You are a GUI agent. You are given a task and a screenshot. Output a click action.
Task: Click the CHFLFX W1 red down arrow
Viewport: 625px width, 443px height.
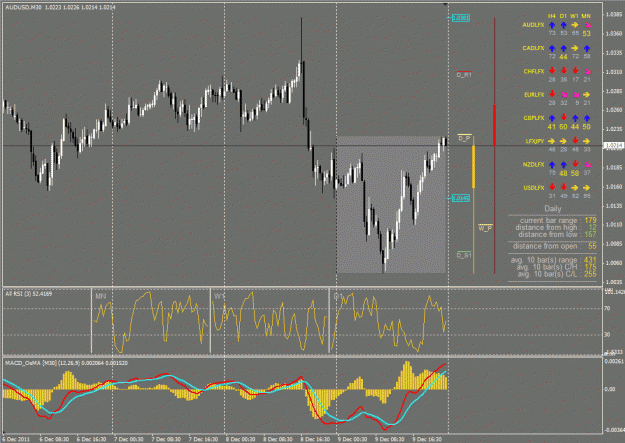click(x=575, y=71)
